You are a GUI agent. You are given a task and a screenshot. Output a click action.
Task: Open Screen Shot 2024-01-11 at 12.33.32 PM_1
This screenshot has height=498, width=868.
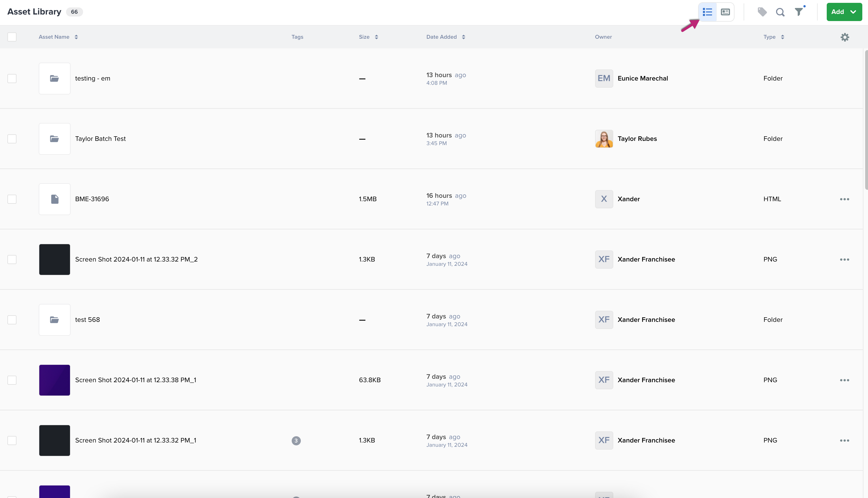136,441
